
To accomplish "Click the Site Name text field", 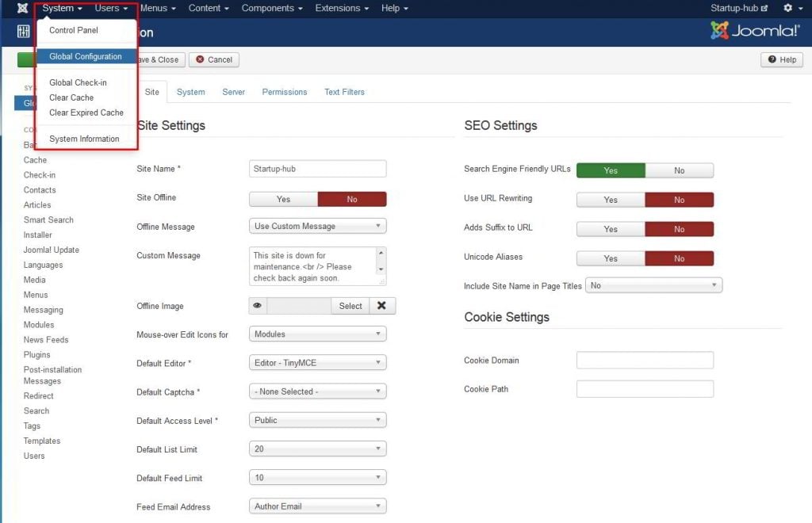I will point(317,169).
